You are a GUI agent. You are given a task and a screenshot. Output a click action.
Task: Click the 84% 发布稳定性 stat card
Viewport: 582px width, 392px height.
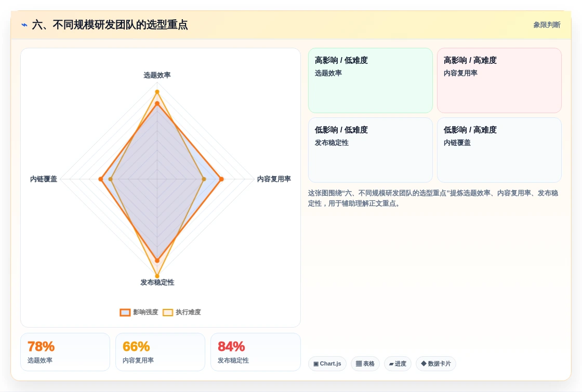coord(255,352)
